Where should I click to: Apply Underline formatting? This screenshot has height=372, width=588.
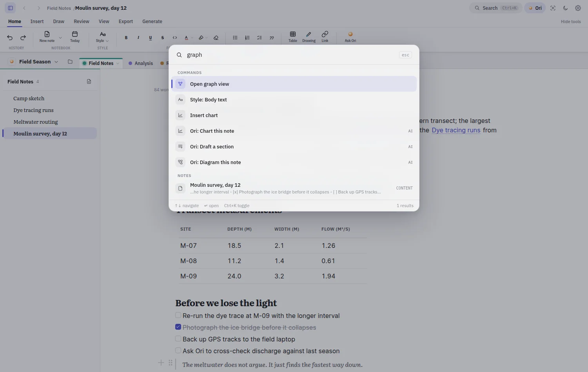151,38
